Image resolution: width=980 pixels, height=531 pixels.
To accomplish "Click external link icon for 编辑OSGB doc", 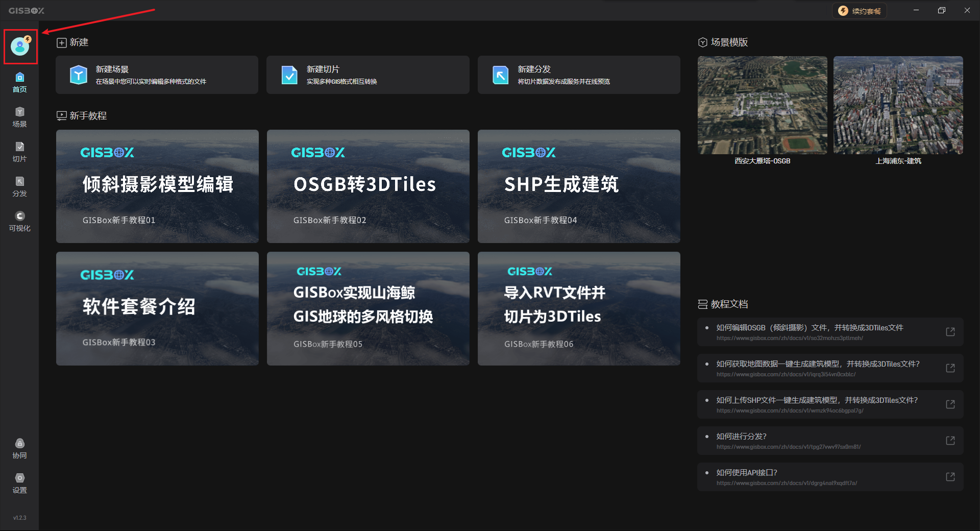I will point(950,332).
